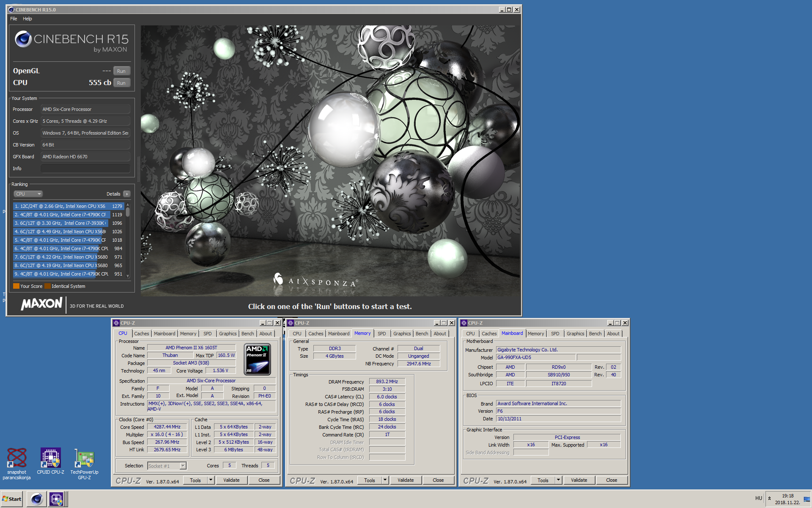The image size is (812, 508).
Task: Expand Tools dropdown arrow in Memory CPU-Z window
Action: [x=385, y=480]
